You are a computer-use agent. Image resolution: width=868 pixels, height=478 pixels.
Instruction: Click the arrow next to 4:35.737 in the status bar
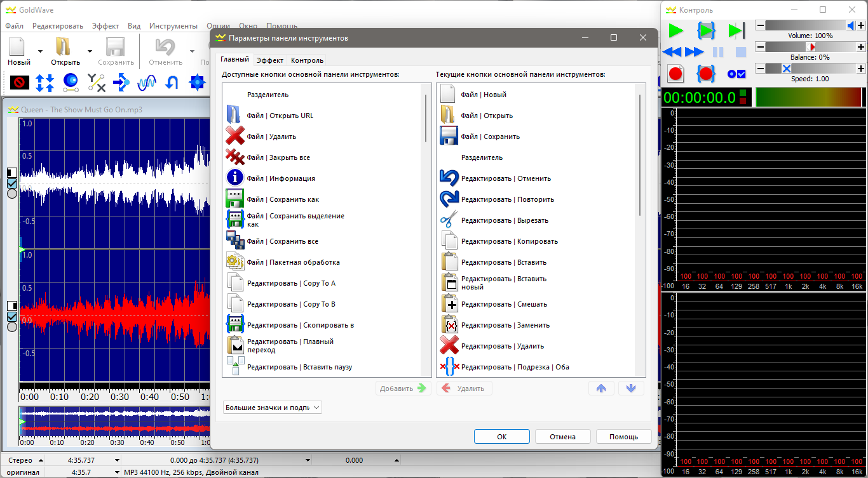117,460
